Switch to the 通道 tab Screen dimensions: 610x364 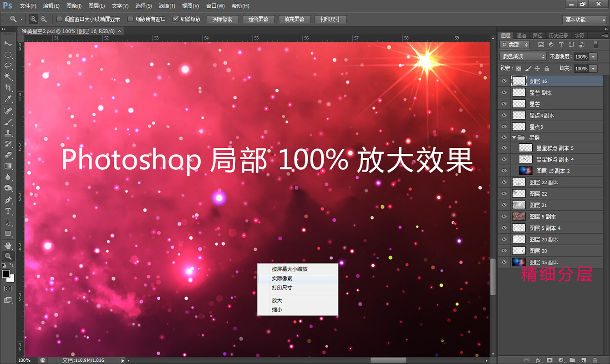522,35
